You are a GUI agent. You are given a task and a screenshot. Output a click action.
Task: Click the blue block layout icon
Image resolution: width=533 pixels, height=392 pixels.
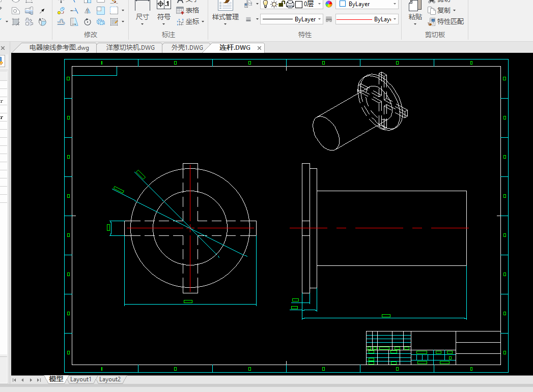(101, 11)
